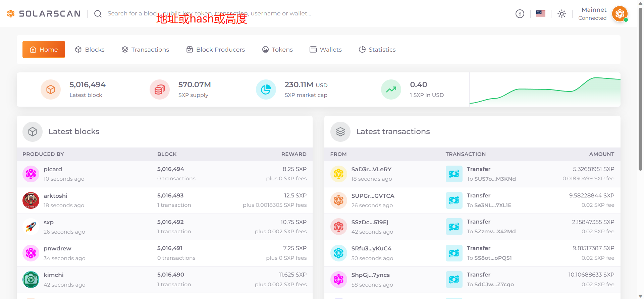Focus the search input field
Screen dimensions: 644x299
click(209, 13)
